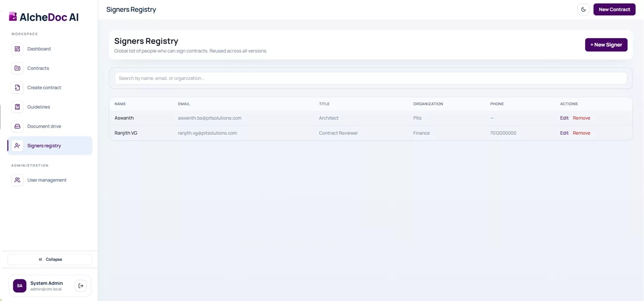
Task: Click the Architect title cell
Action: pyautogui.click(x=328, y=118)
